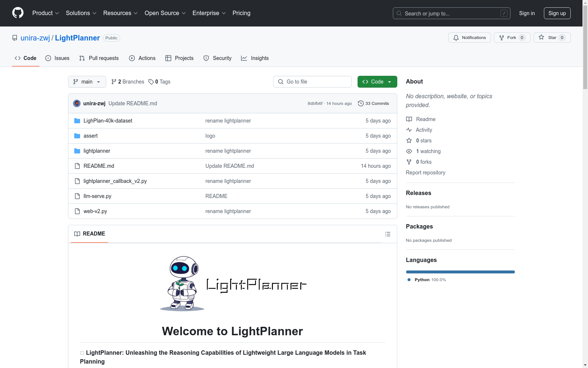The height and width of the screenshot is (368, 588).
Task: View the 0 Tags list
Action: coord(159,82)
